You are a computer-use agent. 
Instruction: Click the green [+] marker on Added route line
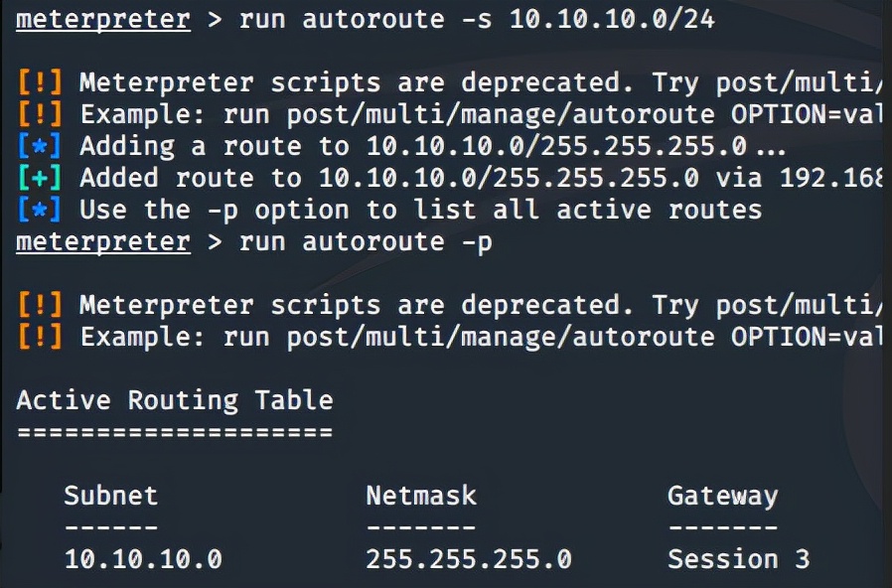[x=40, y=179]
